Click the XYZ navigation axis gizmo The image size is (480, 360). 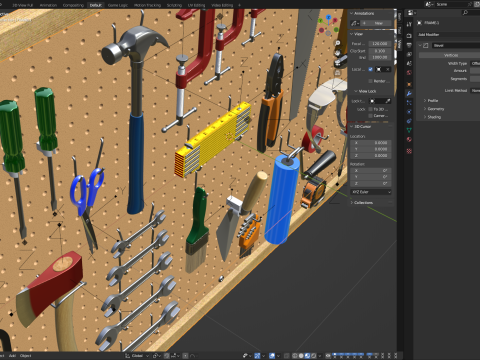328,24
